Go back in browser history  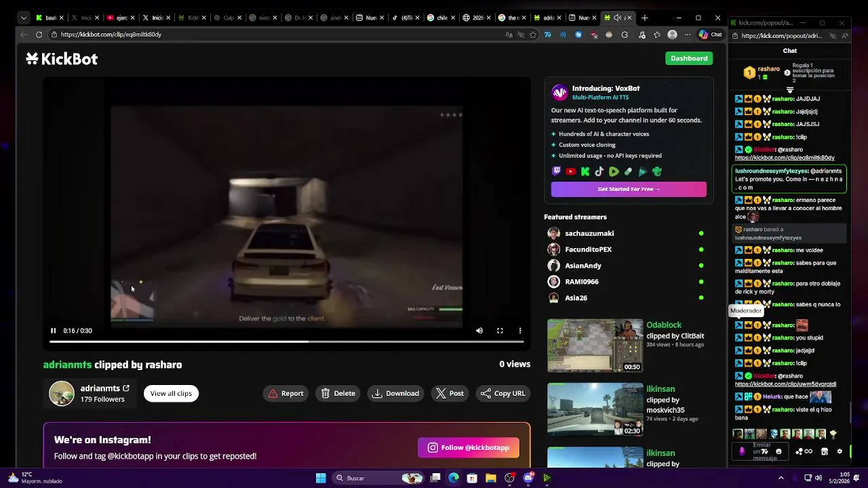tap(24, 35)
